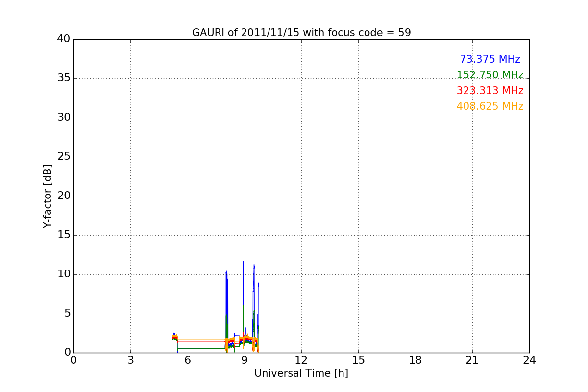Screen dimensions: 588x392
Task: Click the 'Y-factor [dB]' axis label
Action: tap(47, 196)
